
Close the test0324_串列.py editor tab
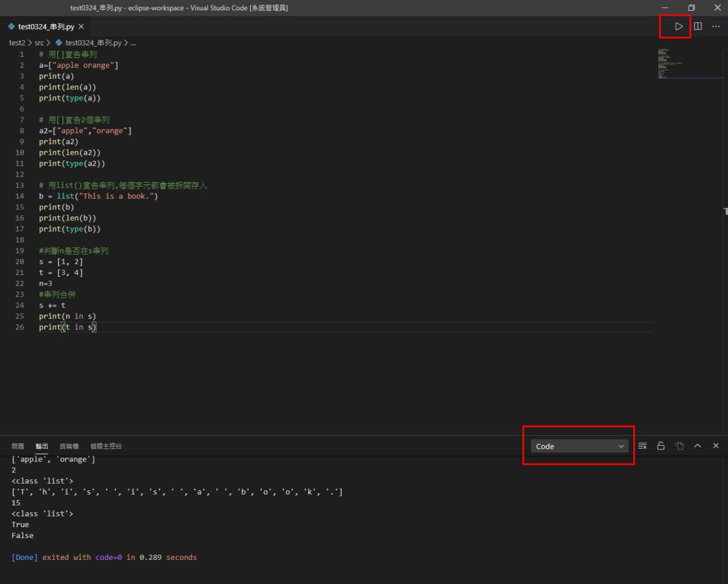[x=81, y=27]
